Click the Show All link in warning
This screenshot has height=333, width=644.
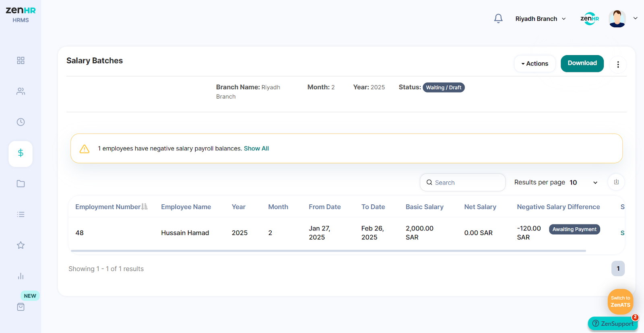pos(256,148)
